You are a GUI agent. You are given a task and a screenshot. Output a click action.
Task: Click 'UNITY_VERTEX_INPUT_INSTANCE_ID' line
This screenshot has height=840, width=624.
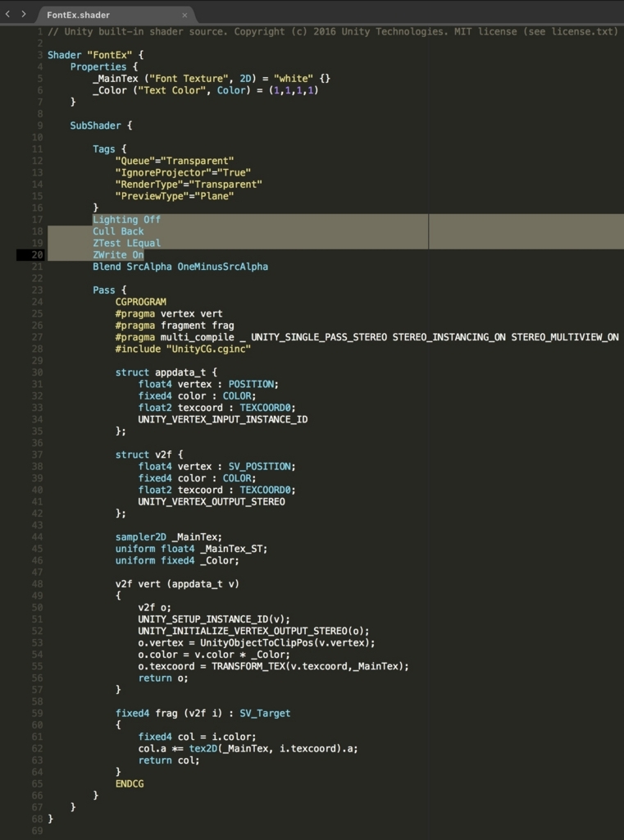pos(223,419)
